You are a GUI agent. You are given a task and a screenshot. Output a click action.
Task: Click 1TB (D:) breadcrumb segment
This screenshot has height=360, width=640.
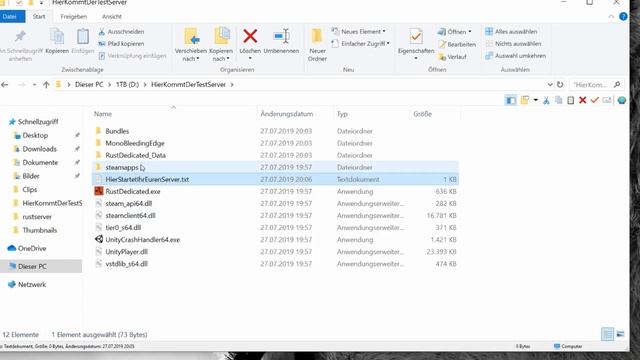[x=127, y=84]
